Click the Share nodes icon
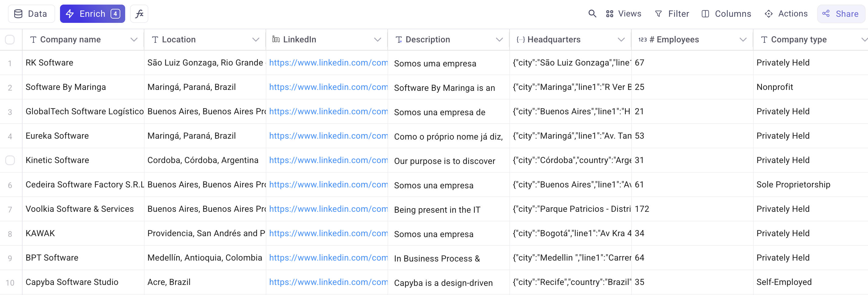 826,13
